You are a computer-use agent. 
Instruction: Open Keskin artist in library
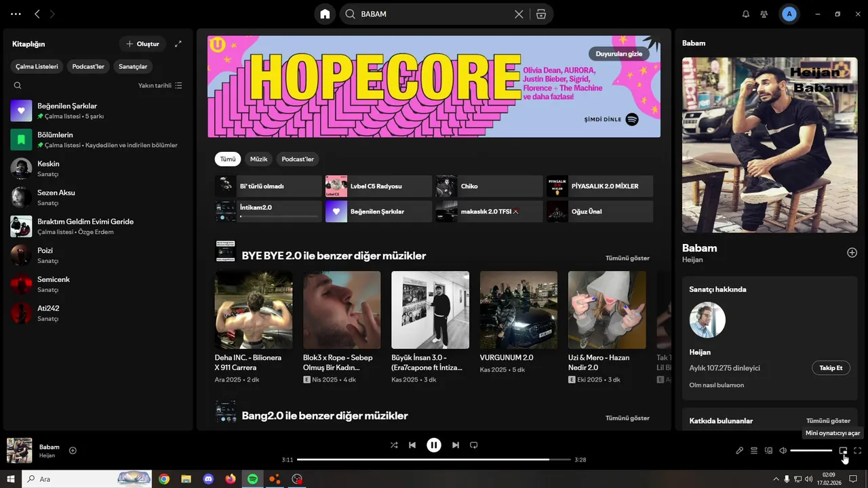(98, 169)
